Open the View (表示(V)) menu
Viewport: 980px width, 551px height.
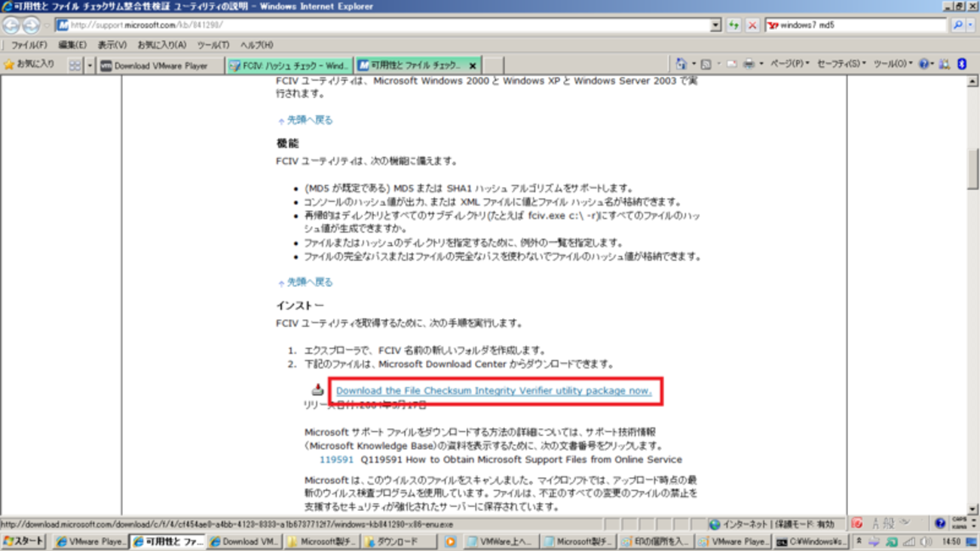[112, 45]
